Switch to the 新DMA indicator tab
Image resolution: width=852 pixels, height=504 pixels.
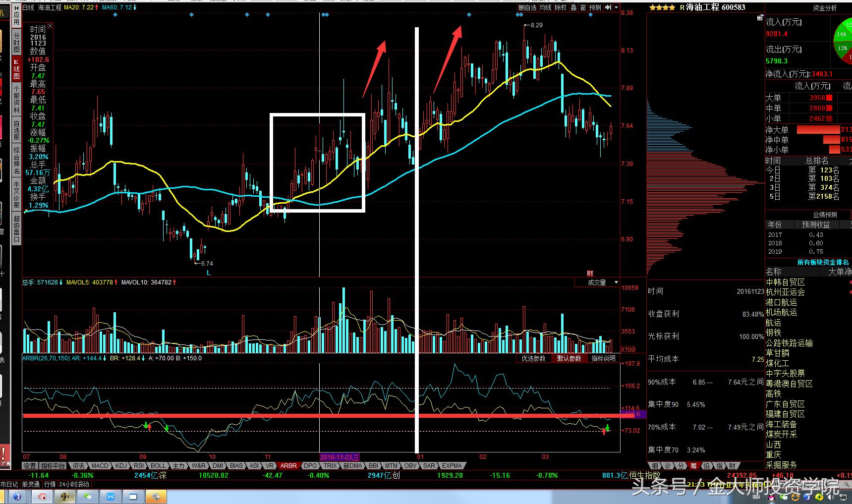coord(353,466)
